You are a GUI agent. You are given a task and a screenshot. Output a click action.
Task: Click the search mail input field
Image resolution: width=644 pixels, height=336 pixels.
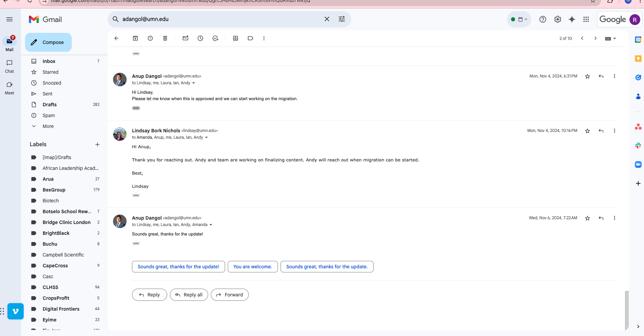(x=220, y=19)
